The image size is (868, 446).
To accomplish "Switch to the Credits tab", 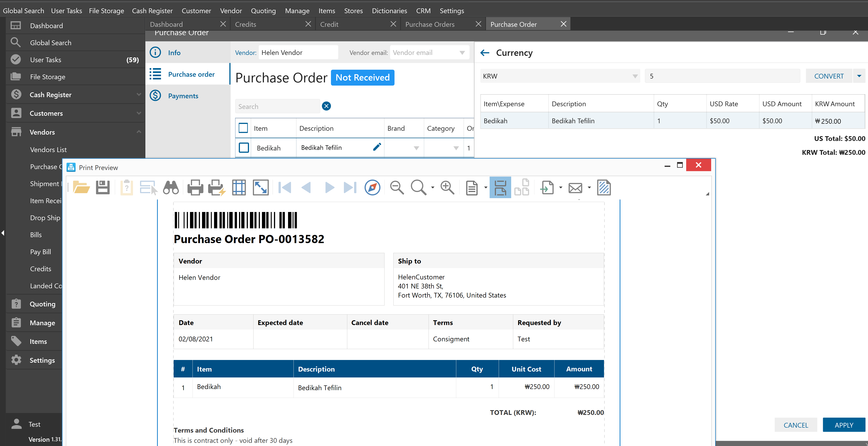I will tap(246, 24).
